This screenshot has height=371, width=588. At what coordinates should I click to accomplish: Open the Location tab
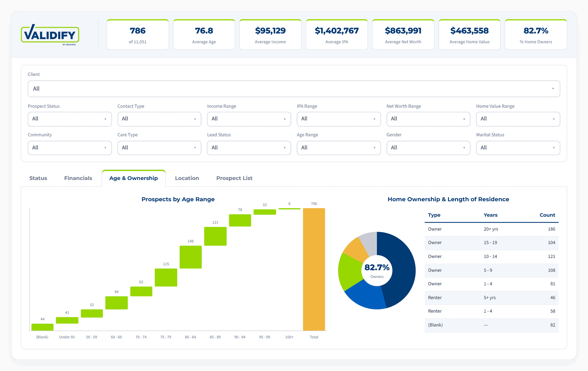[x=187, y=178]
